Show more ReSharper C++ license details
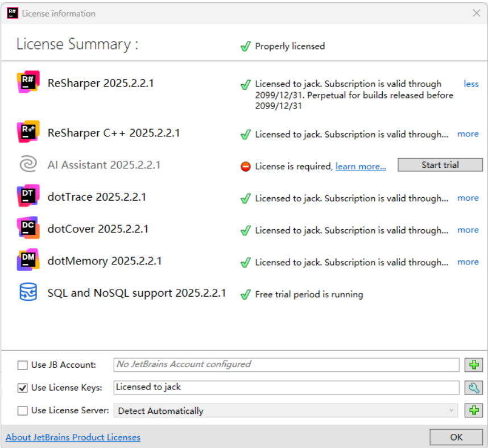This screenshot has width=488, height=448. point(468,134)
